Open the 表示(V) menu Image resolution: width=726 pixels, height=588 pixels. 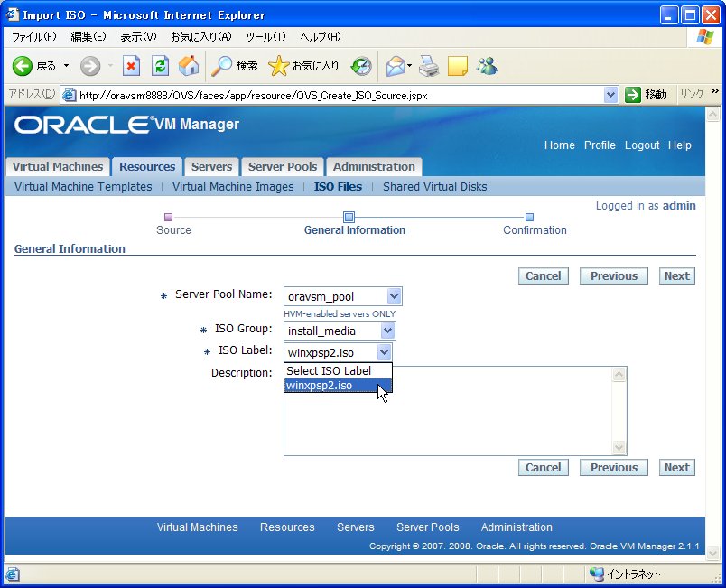point(138,36)
